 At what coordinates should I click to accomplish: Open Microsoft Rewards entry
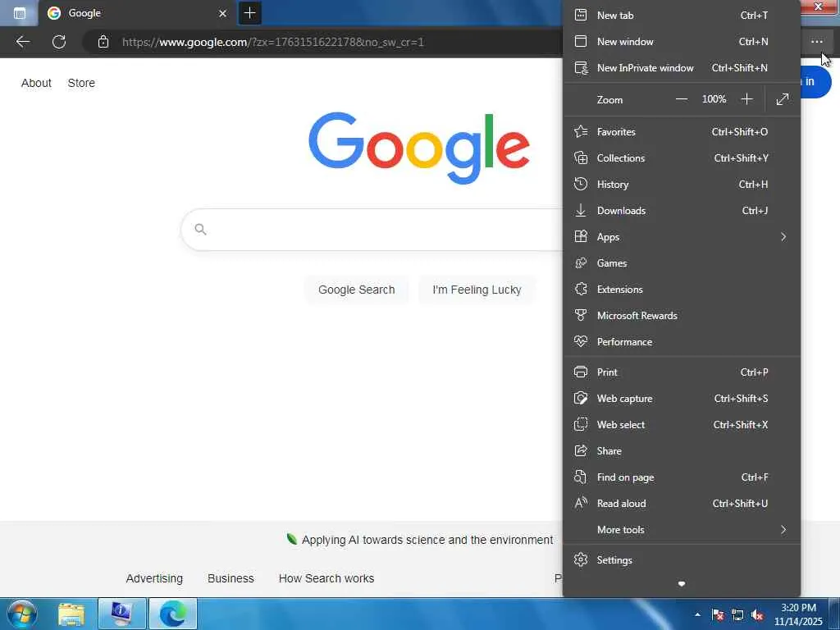coord(682,315)
